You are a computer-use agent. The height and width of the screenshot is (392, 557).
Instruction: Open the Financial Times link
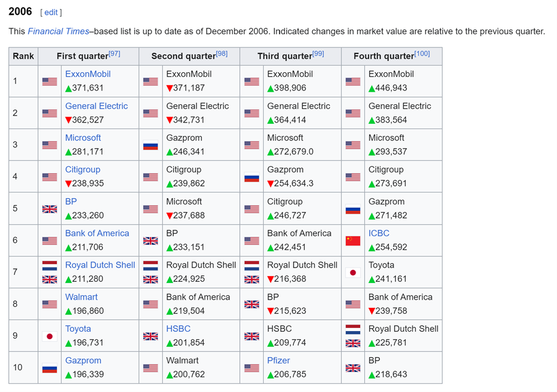58,31
